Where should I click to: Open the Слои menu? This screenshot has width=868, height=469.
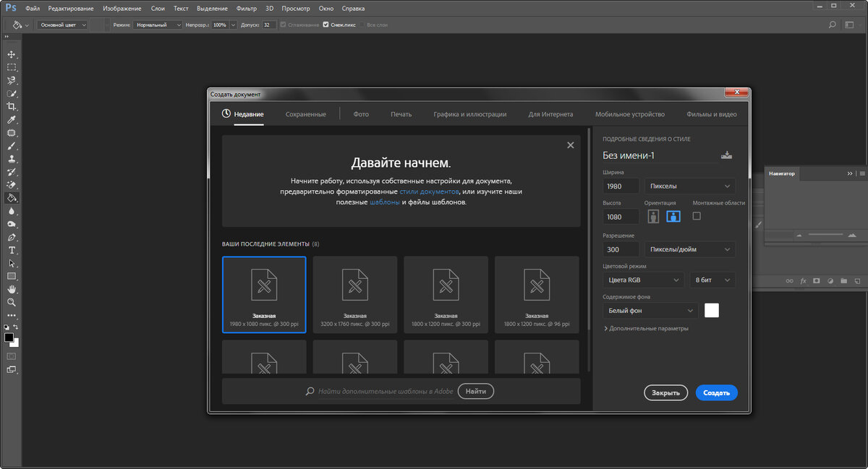(x=158, y=8)
